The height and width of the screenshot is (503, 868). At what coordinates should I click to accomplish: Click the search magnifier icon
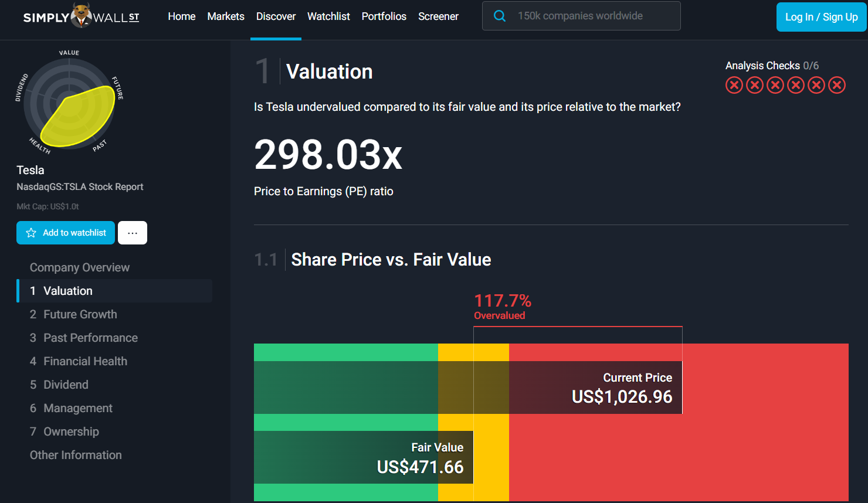[500, 16]
